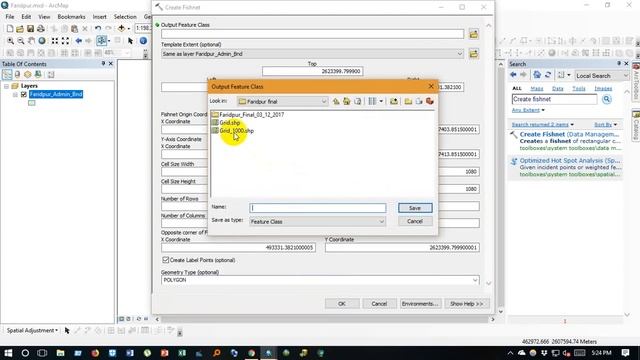The height and width of the screenshot is (360, 640).
Task: Click the Print icon in ArcMap toolbar
Action: point(41,29)
